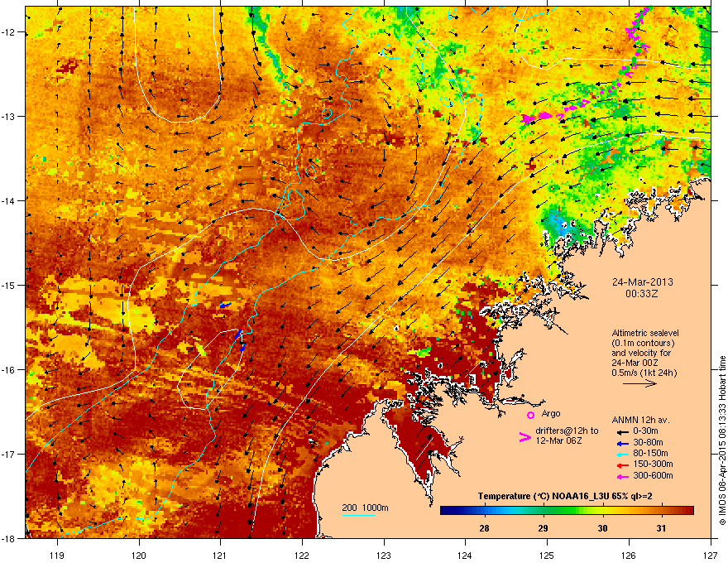
Task: Click the '0-30m' depth label
Action: pyautogui.click(x=646, y=431)
